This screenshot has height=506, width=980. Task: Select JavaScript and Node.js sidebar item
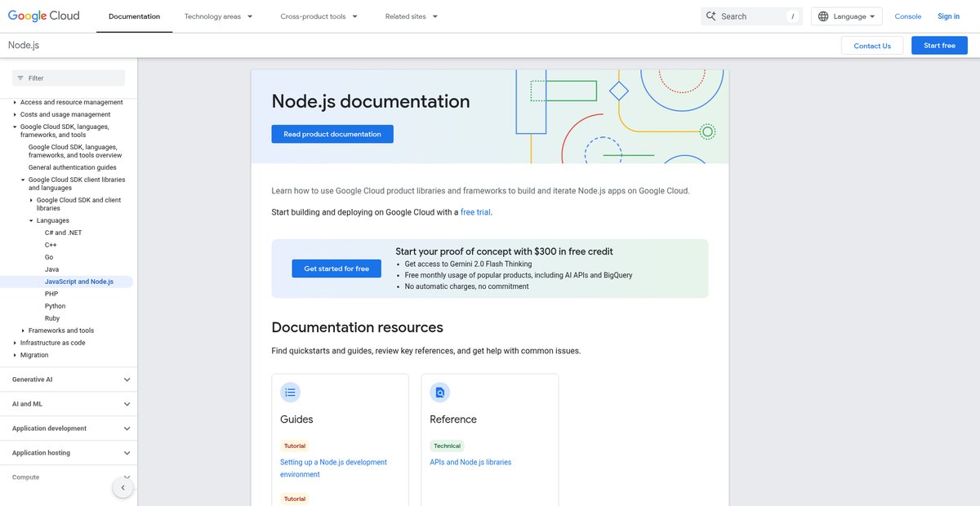tap(79, 282)
